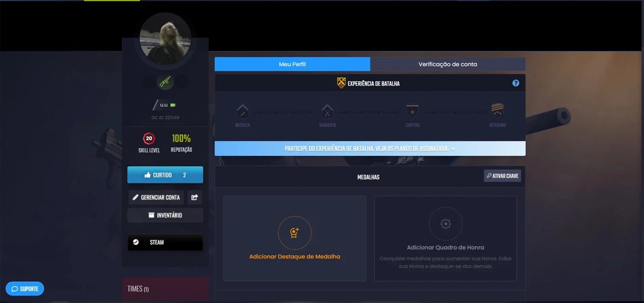Click the share profile icon button
The width and height of the screenshot is (644, 303).
coord(195,197)
